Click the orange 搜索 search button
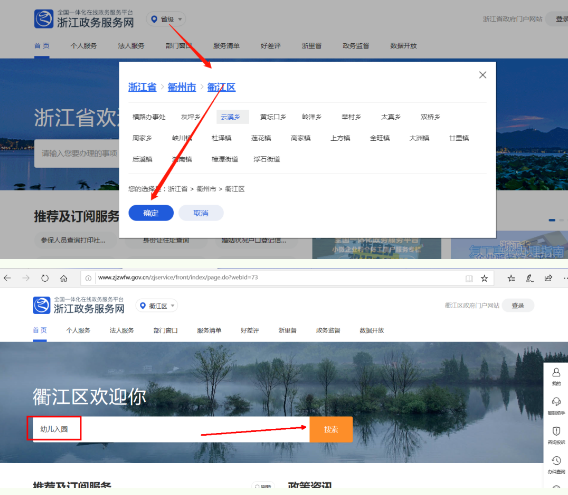 [x=331, y=429]
